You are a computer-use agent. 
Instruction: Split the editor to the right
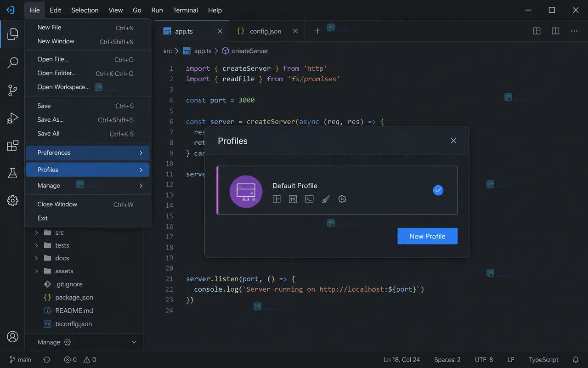click(555, 31)
